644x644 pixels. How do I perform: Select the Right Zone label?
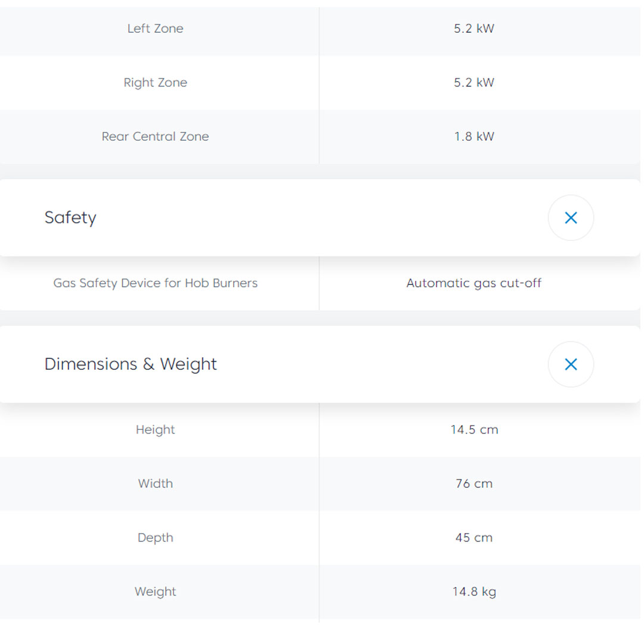coord(155,83)
